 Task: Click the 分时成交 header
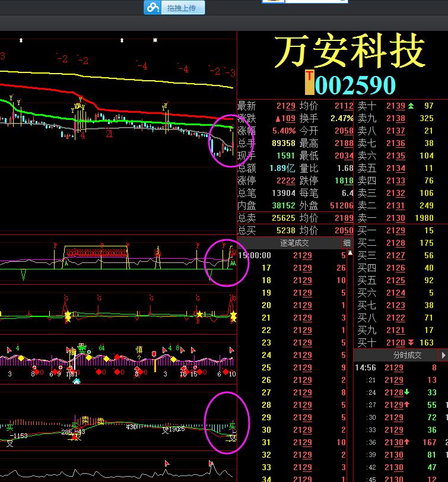[407, 356]
